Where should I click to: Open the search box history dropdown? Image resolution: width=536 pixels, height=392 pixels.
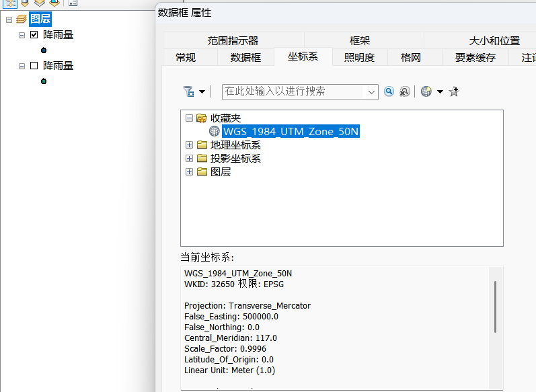371,92
